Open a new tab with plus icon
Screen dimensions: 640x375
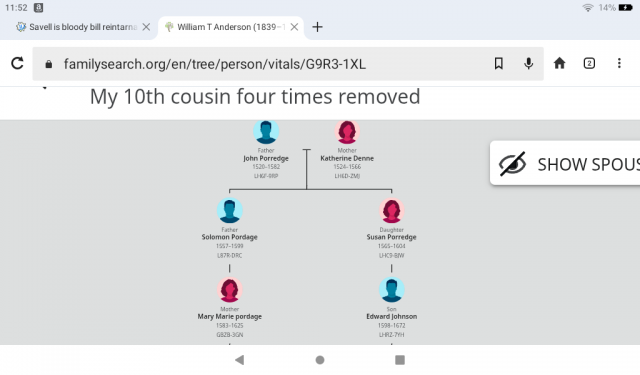(317, 27)
